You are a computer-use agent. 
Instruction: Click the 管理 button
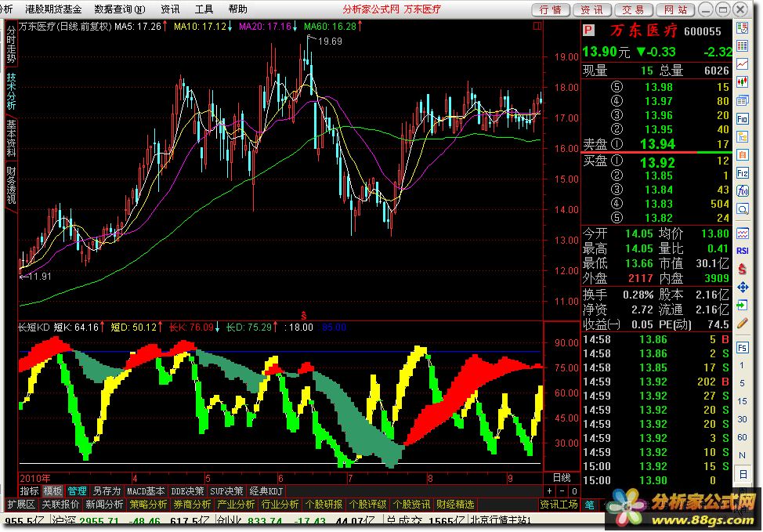click(77, 491)
